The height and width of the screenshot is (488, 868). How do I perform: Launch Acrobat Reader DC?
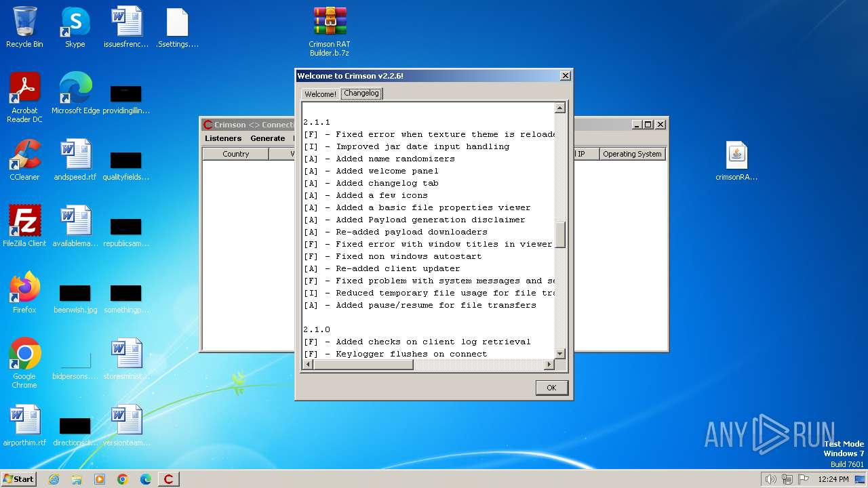[x=24, y=98]
